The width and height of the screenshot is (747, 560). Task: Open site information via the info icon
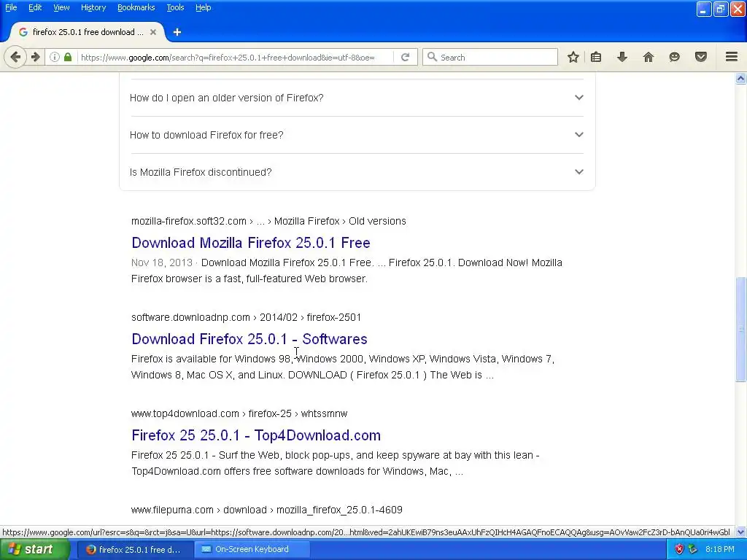point(54,57)
